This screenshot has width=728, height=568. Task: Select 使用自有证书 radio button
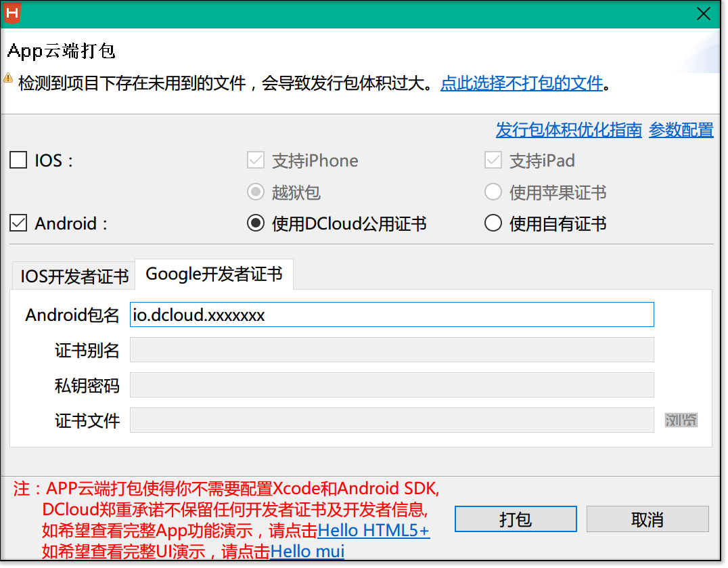493,223
